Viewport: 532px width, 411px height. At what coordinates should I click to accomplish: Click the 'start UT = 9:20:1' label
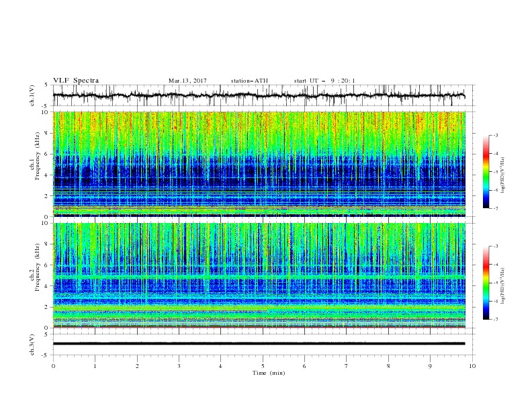coord(324,81)
